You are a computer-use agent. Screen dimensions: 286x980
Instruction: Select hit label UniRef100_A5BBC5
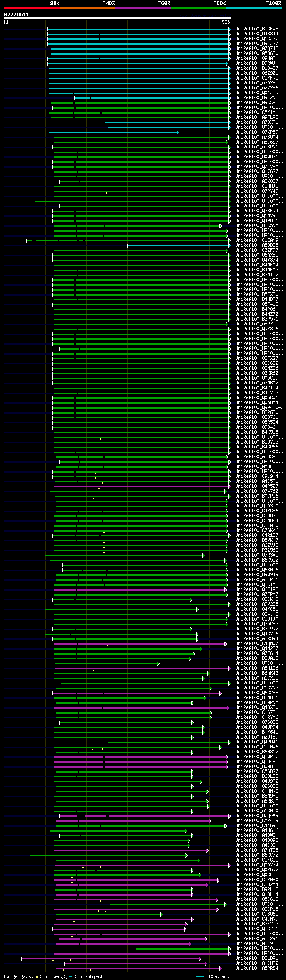(257, 245)
